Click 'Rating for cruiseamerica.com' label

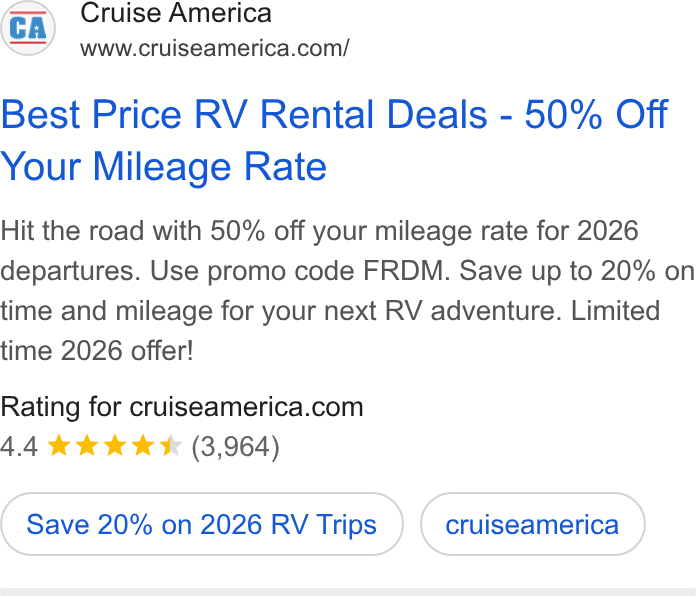(x=182, y=407)
